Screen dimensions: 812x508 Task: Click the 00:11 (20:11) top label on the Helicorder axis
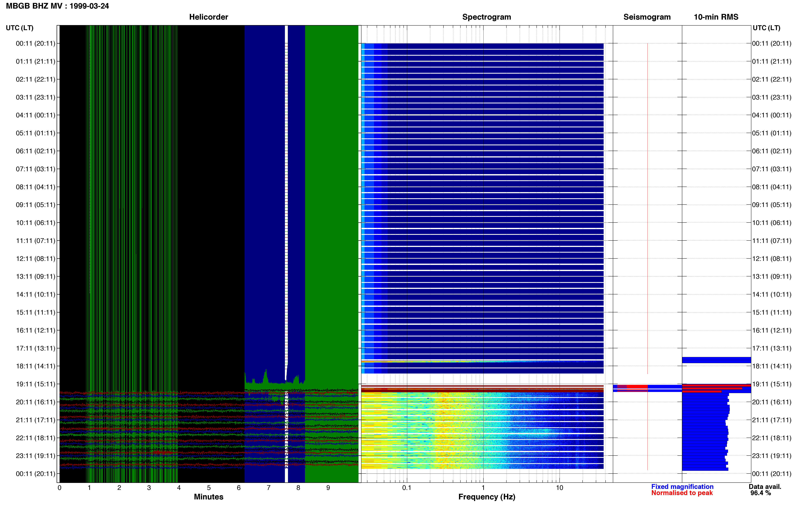(x=36, y=43)
